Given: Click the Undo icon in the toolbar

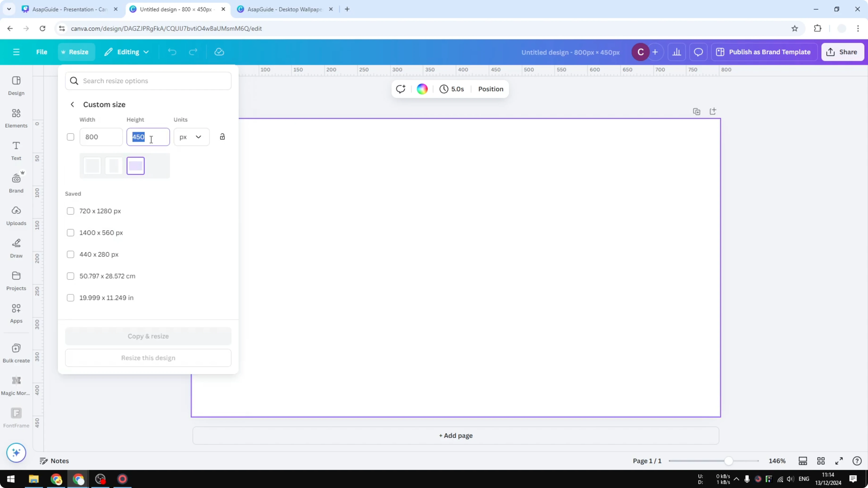Looking at the screenshot, I should click(172, 52).
